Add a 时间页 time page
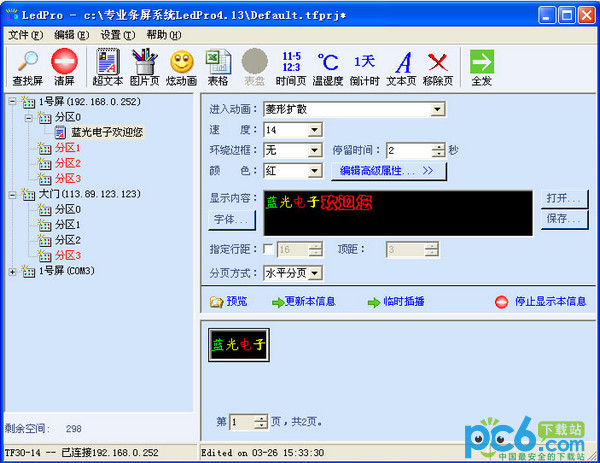 [291, 68]
